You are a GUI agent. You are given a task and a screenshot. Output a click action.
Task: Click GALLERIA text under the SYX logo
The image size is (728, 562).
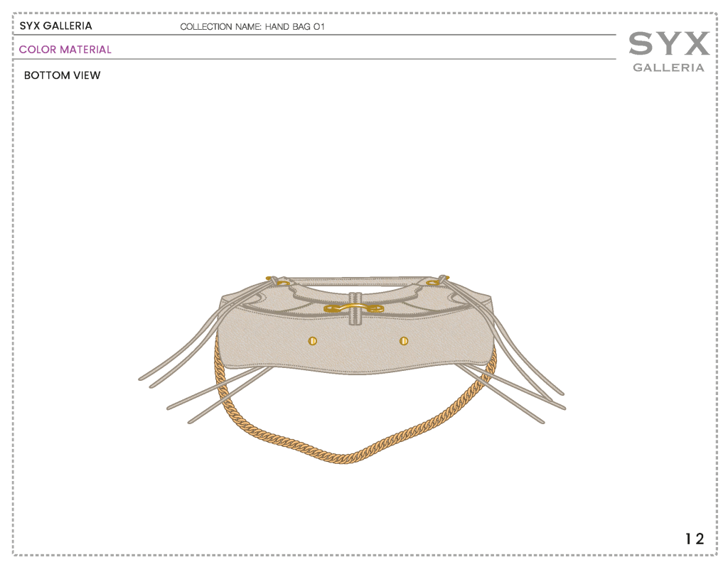point(668,67)
